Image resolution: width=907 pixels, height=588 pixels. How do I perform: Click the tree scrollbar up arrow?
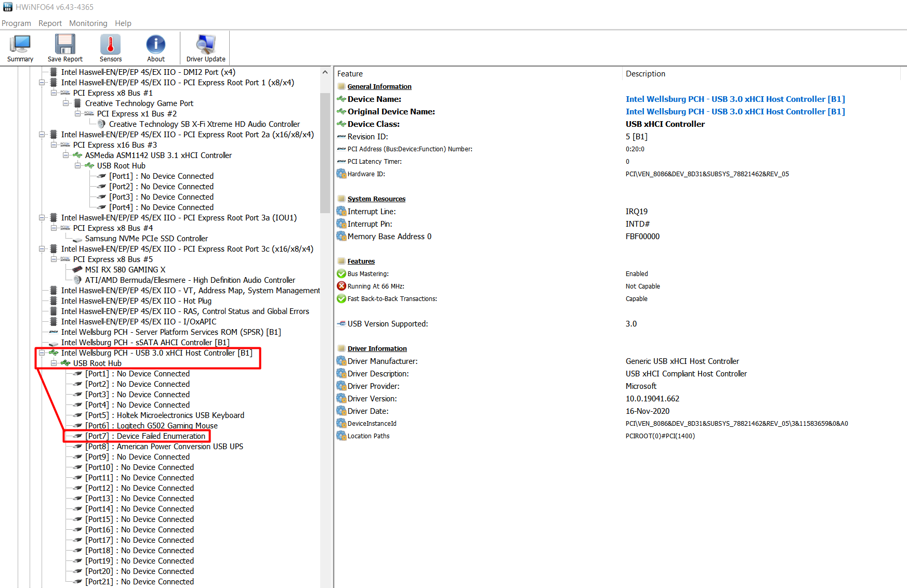325,72
